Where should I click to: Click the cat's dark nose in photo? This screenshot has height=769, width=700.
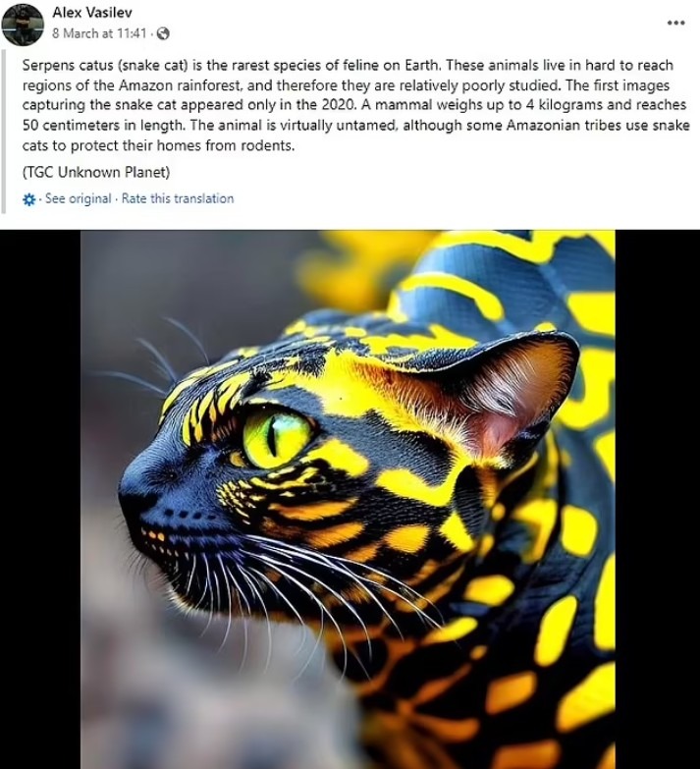[135, 496]
